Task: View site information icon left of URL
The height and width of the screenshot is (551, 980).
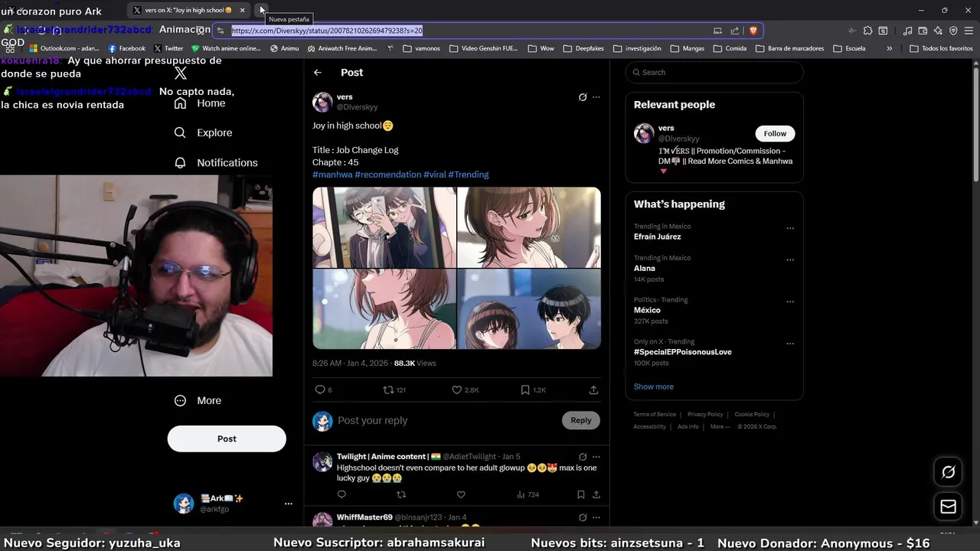Action: point(220,31)
